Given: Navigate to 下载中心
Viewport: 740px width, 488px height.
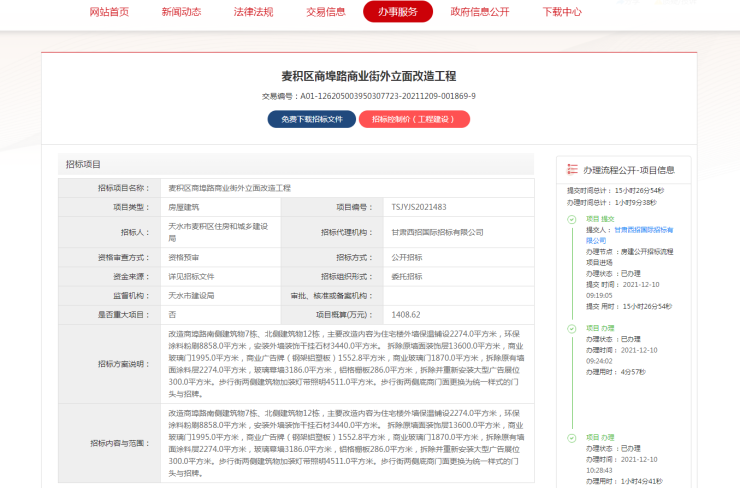Looking at the screenshot, I should (x=561, y=12).
